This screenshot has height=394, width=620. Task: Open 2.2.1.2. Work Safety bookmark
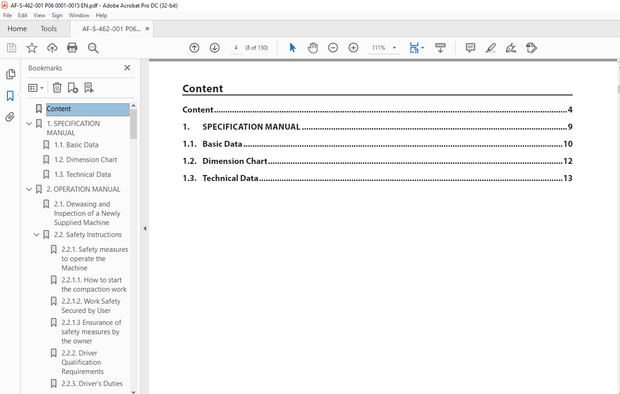pos(91,306)
